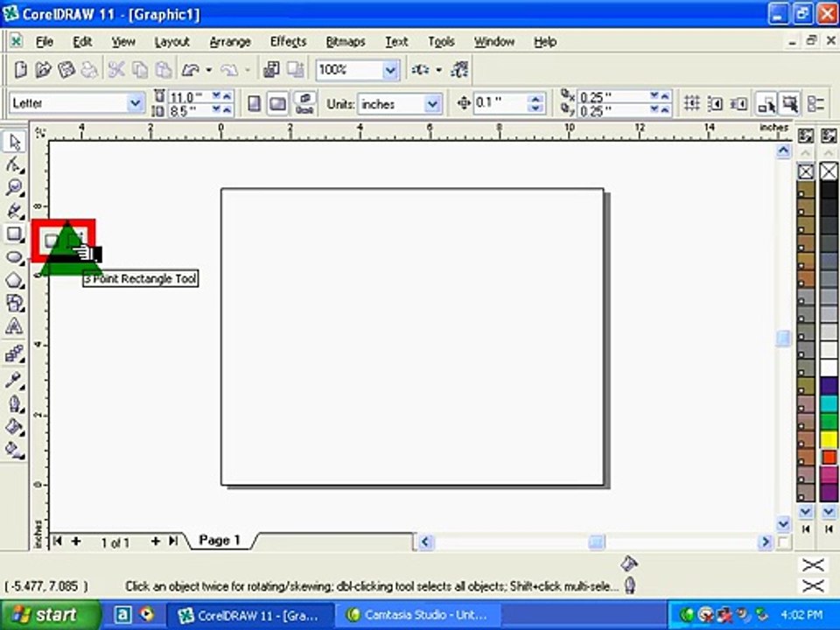Click the New document icon
The width and height of the screenshot is (840, 630).
[20, 70]
